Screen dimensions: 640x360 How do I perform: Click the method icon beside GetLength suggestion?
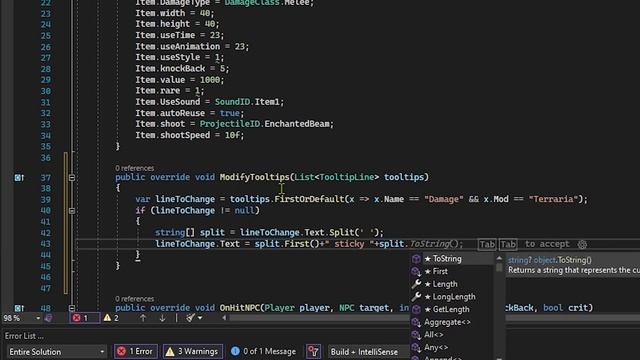click(416, 309)
